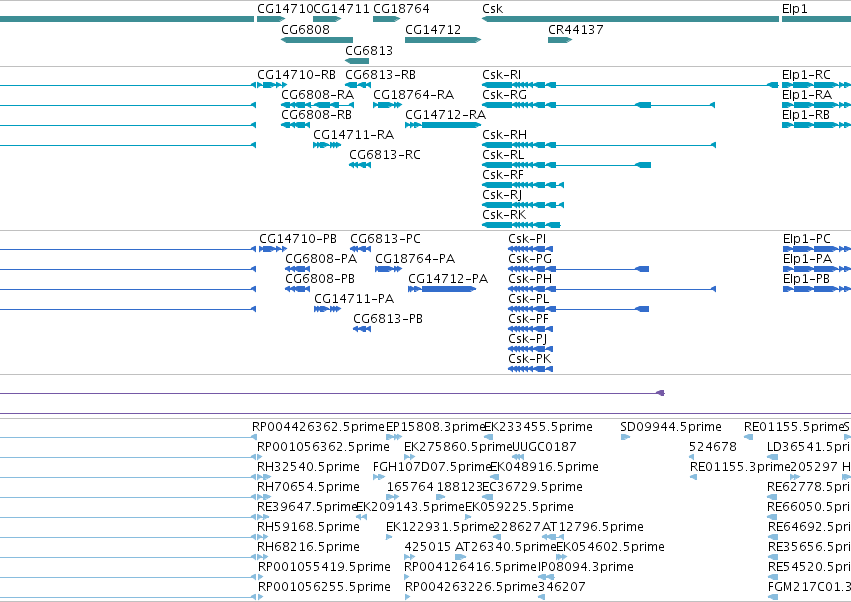Click the Elp1-PB protein label

click(806, 280)
